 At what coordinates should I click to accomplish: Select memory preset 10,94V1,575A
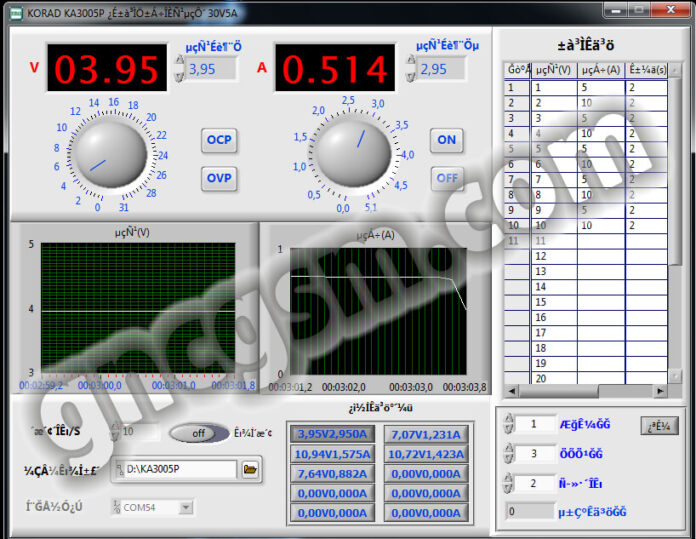(332, 454)
